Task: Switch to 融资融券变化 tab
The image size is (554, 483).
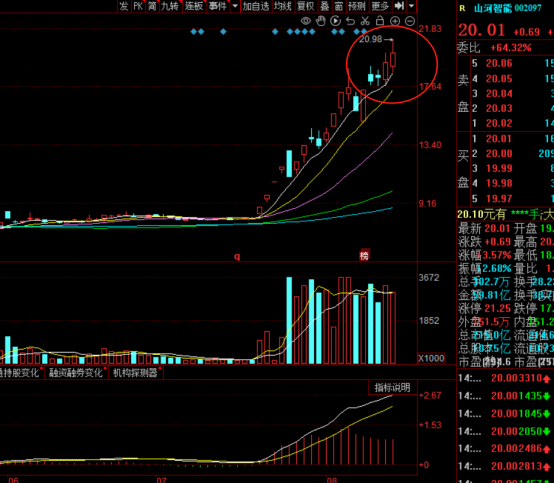Action: pyautogui.click(x=76, y=373)
